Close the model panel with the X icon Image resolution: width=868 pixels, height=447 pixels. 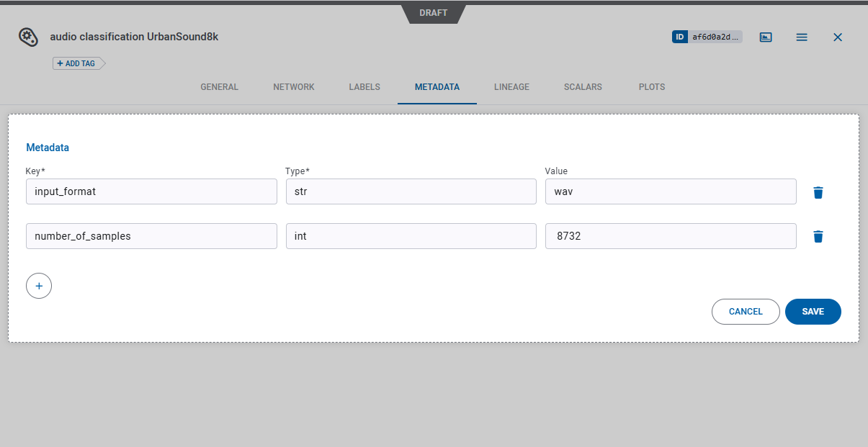click(x=838, y=37)
